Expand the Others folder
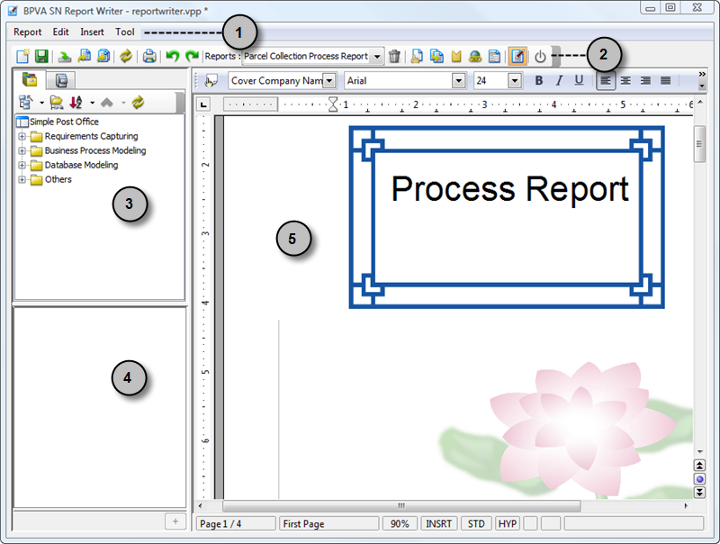720x544 pixels. pos(22,179)
